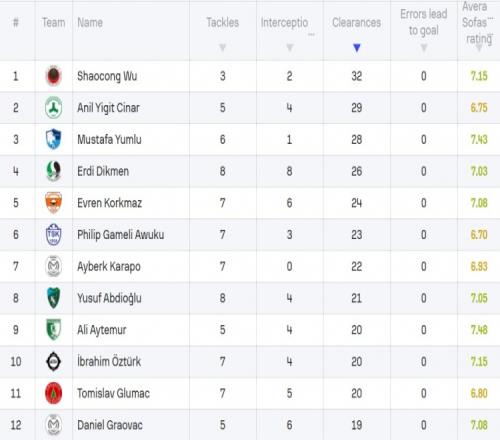The width and height of the screenshot is (500, 440).
Task: Open Mustafa Yumlu's blue team badge
Action: tap(53, 139)
